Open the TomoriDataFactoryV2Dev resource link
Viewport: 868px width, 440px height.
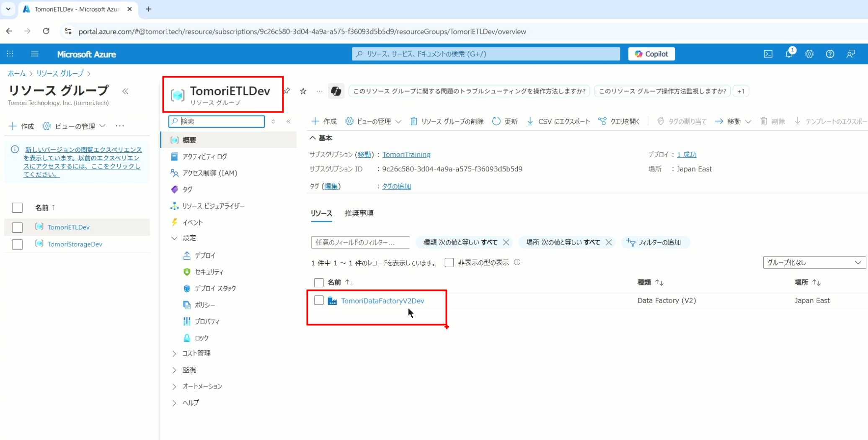382,301
